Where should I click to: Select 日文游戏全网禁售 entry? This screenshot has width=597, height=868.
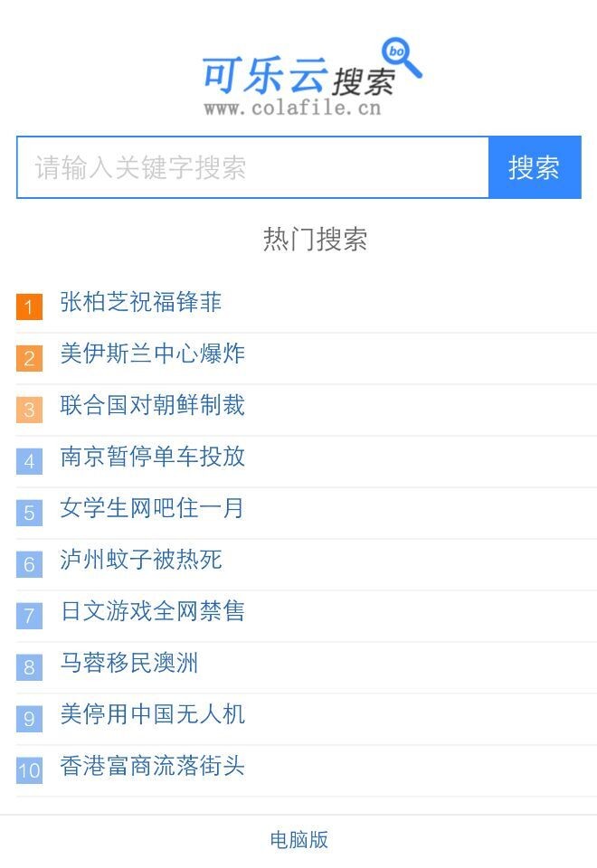[152, 611]
